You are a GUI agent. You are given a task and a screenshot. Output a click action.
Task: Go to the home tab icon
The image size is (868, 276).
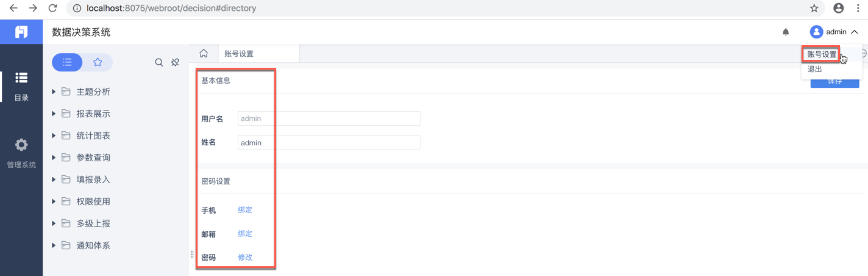[x=204, y=54]
